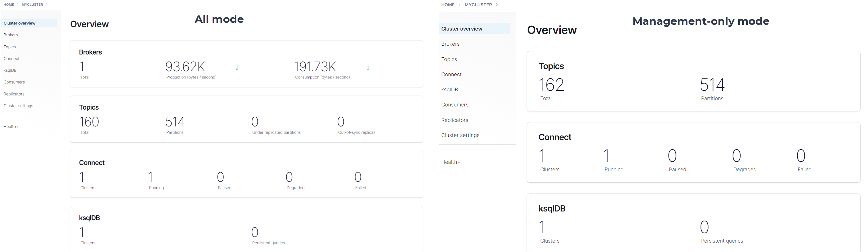Click the 160 total topics figure
This screenshot has width=868, height=252.
pyautogui.click(x=89, y=122)
